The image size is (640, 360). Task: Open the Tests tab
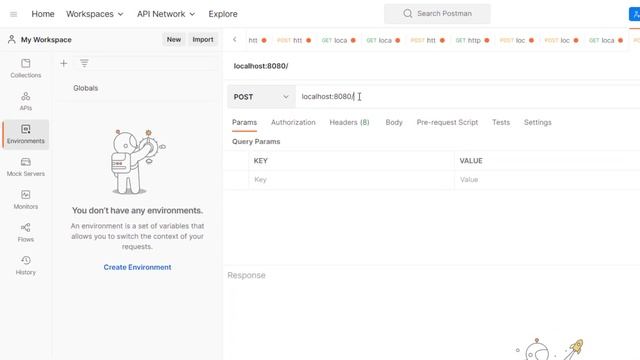[501, 122]
